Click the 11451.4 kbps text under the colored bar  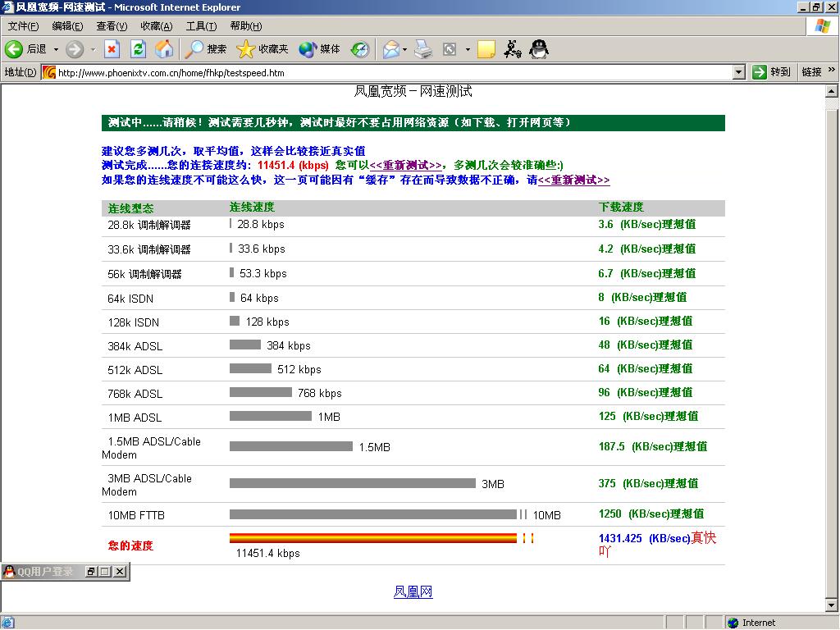[x=268, y=554]
